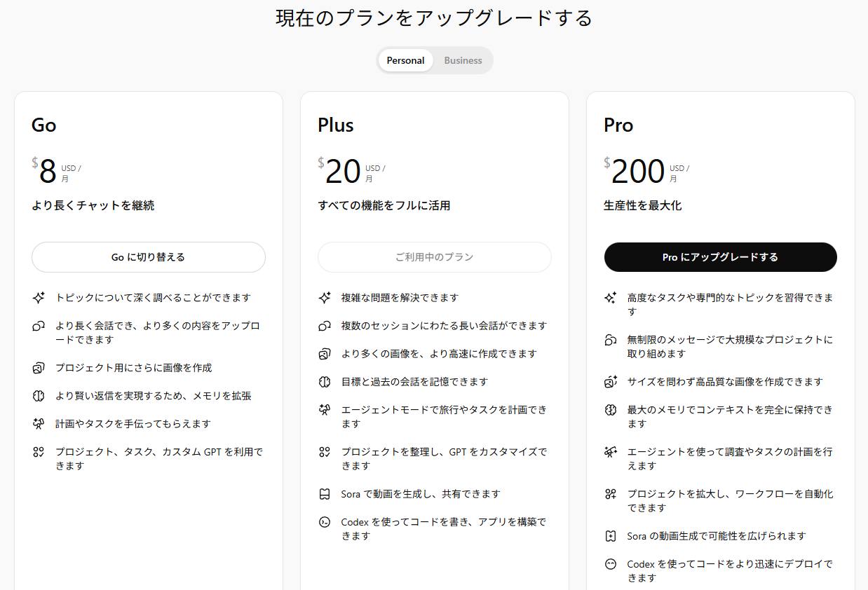The image size is (868, 590).
Task: Click the memory expansion icon in Go features
Action: point(39,395)
